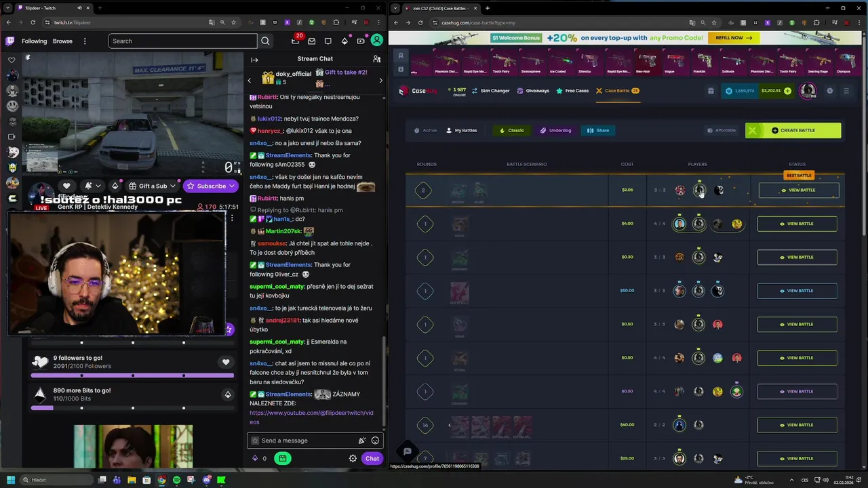The width and height of the screenshot is (868, 488).
Task: Click the Windows taskbar Hledat search box
Action: tap(56, 480)
